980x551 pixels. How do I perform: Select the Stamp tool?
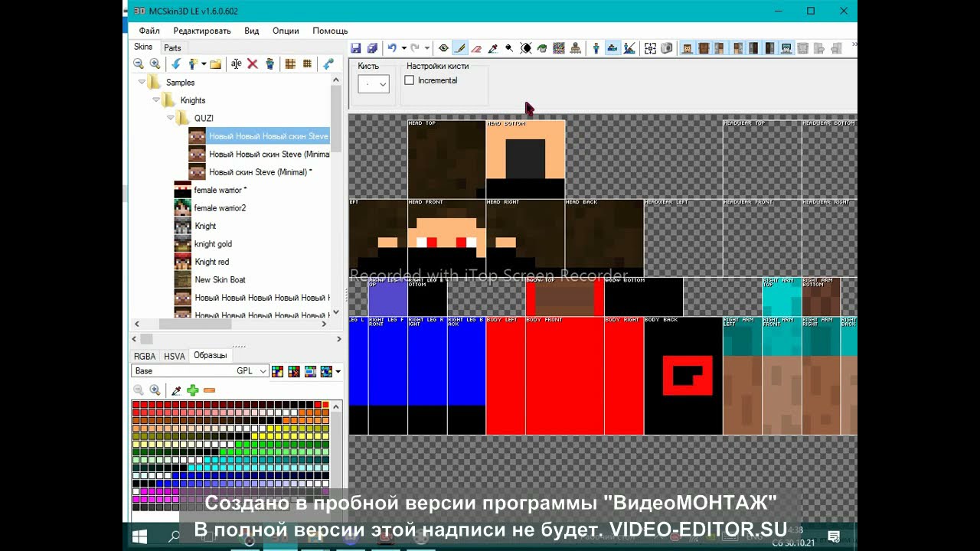[x=575, y=48]
